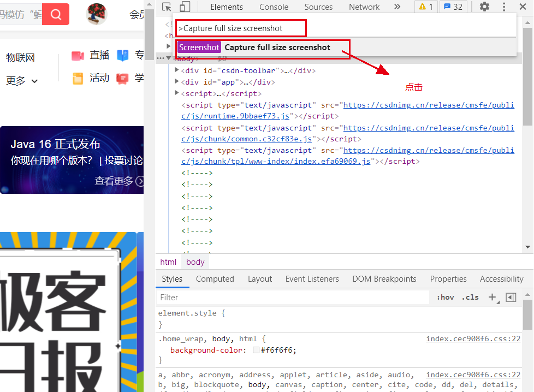Image resolution: width=534 pixels, height=392 pixels.
Task: Click the element.style rule block
Action: coord(339,319)
